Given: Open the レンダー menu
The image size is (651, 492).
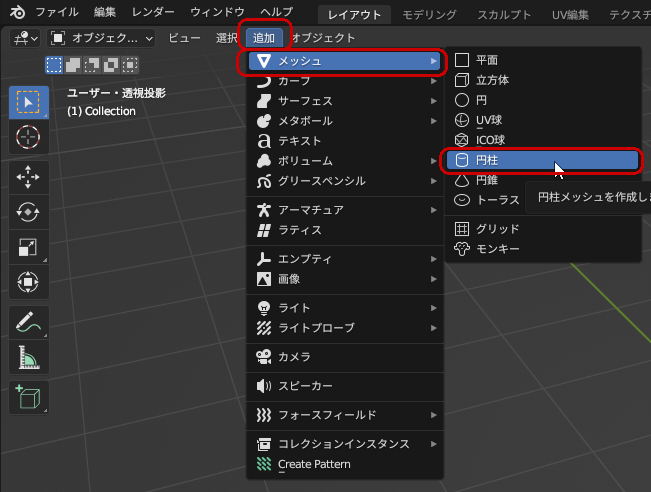Looking at the screenshot, I should click(x=153, y=12).
